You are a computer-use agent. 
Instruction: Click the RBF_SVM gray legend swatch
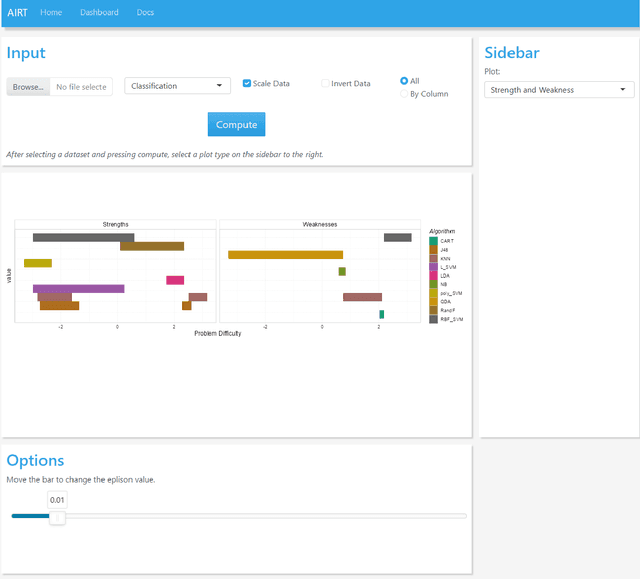point(433,319)
